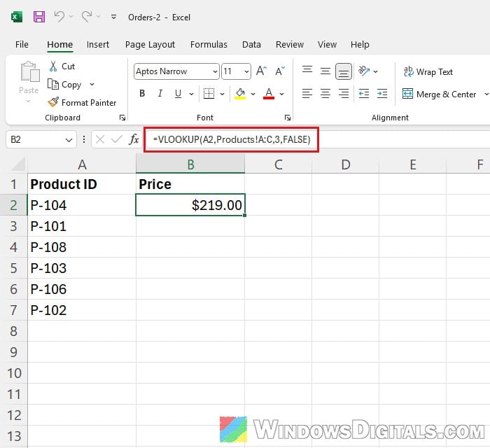Click the Cancel X formula icon

[100, 139]
